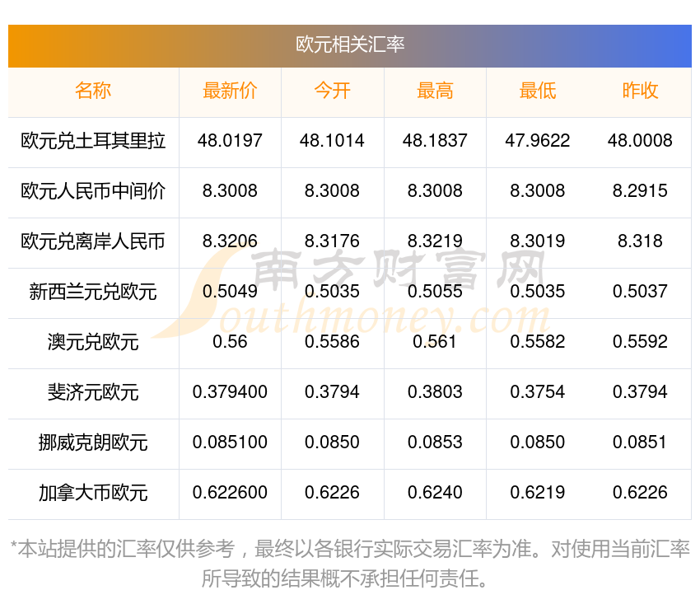This screenshot has height=604, width=700.
Task: Click the value 0.6240
Action: 435,493
